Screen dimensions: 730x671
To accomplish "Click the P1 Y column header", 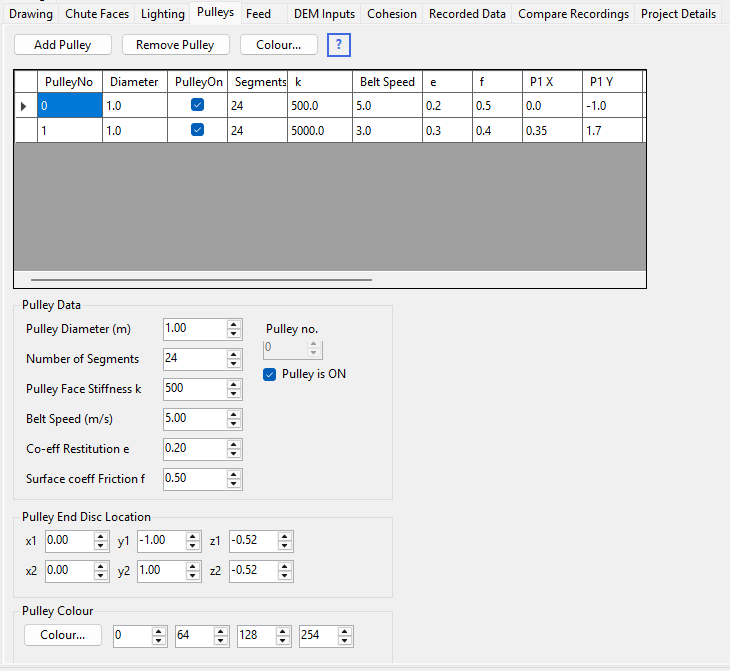I will (613, 82).
